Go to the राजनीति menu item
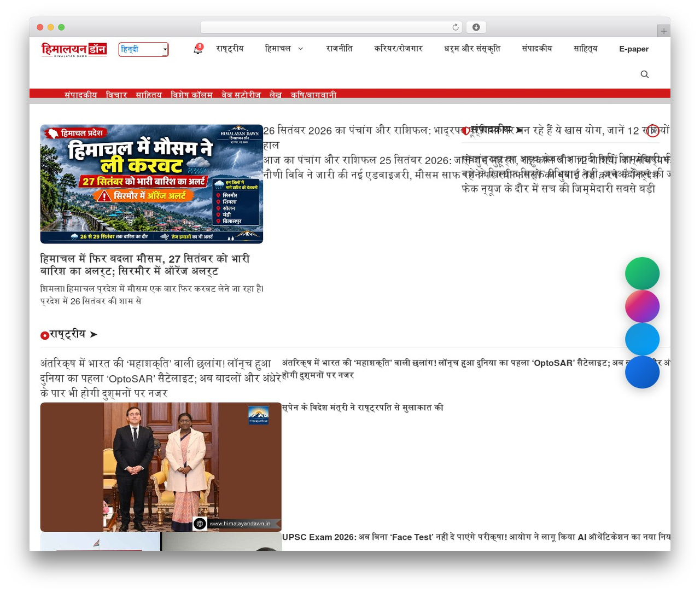Viewport: 700px width, 593px height. coord(339,49)
